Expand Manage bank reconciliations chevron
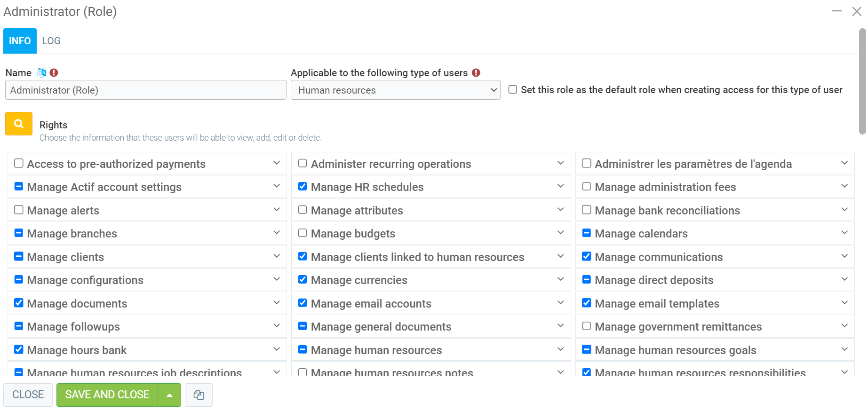The height and width of the screenshot is (411, 868). pyautogui.click(x=844, y=210)
